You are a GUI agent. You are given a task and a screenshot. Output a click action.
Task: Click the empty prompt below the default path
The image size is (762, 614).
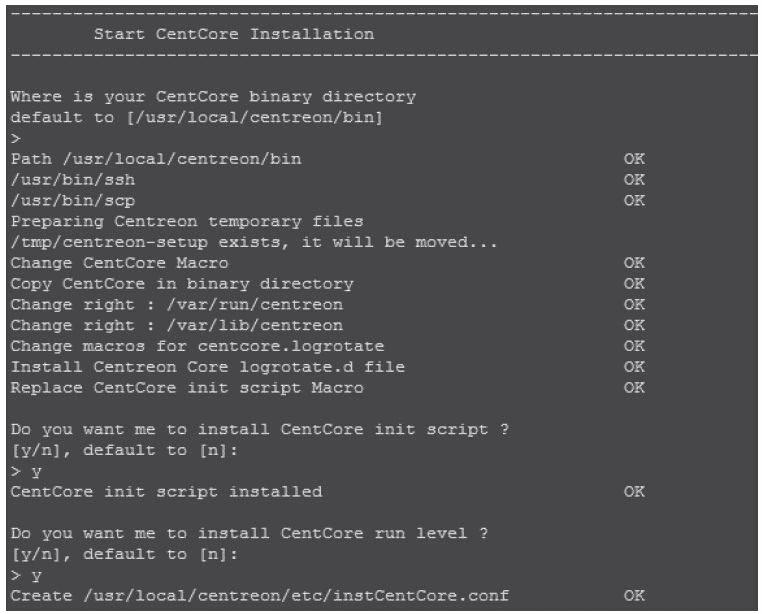(x=15, y=139)
